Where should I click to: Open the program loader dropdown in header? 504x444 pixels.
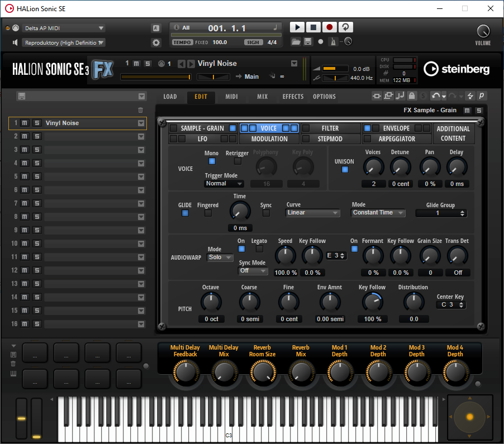click(294, 63)
